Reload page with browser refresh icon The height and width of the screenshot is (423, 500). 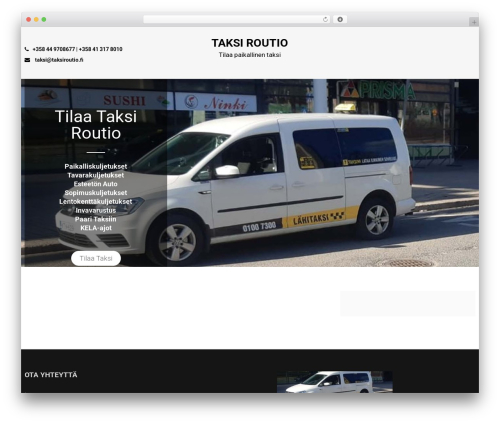coord(325,20)
